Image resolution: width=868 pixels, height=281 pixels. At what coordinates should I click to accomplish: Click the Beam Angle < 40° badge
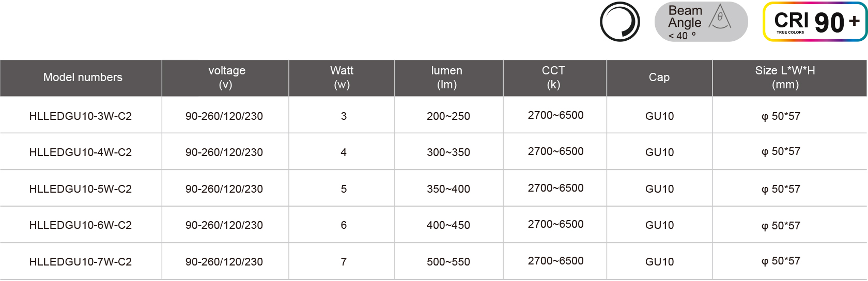pos(701,22)
